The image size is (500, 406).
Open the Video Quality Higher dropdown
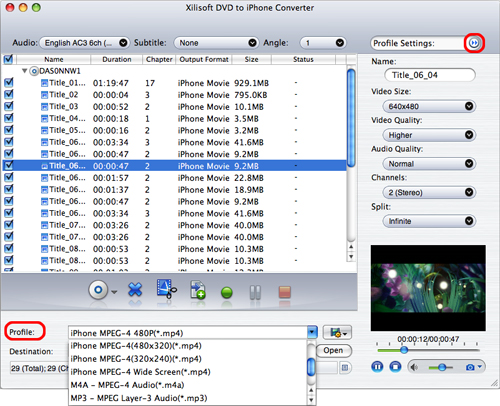[x=429, y=135]
